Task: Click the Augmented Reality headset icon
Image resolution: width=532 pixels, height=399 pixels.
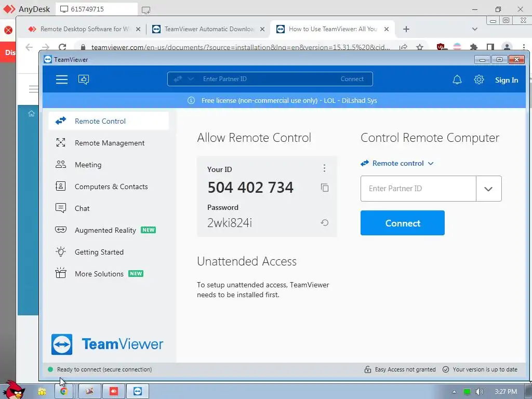Action: (61, 230)
